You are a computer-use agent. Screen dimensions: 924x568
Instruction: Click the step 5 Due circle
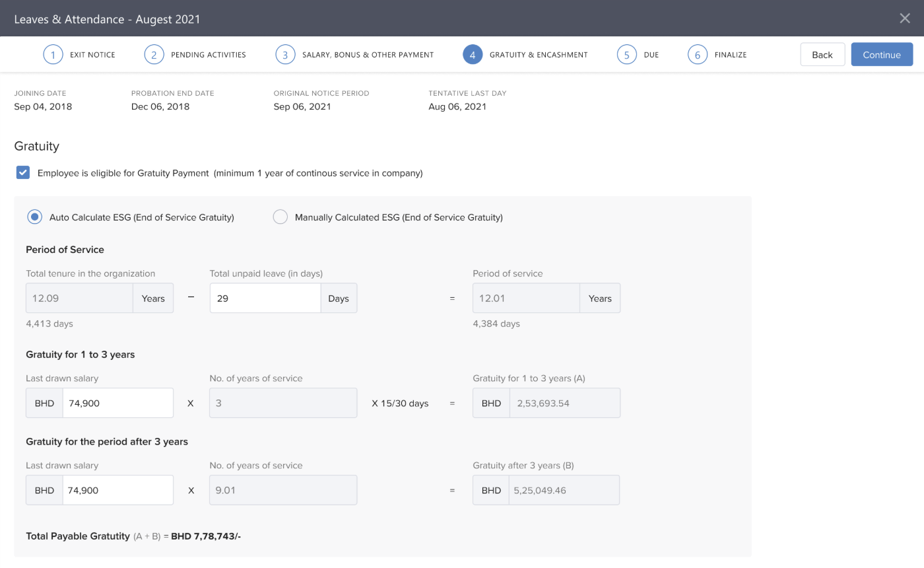[x=626, y=55]
